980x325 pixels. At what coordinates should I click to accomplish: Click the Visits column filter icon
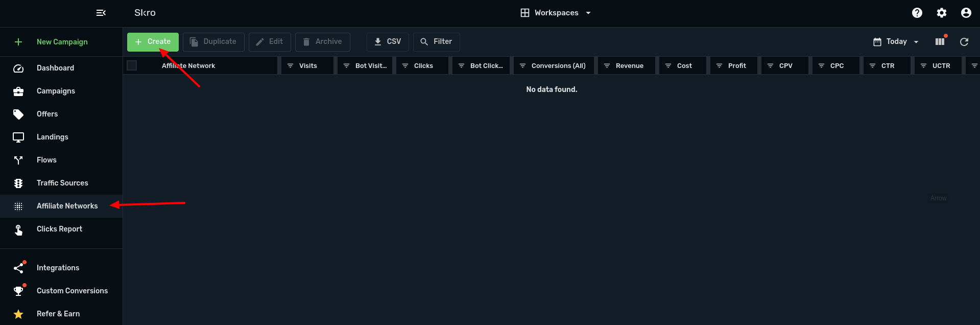point(290,66)
